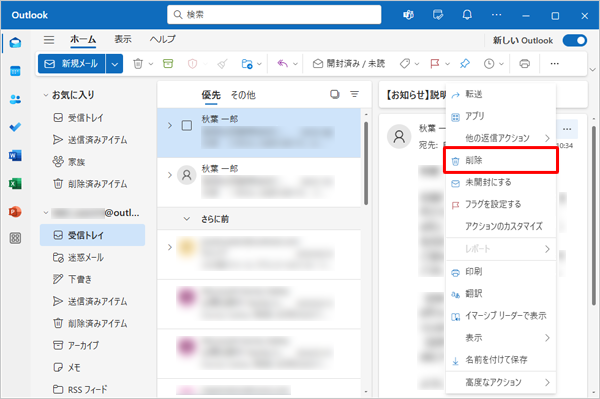The width and height of the screenshot is (600, 399).
Task: Launch Excel from the sidebar
Action: [x=15, y=184]
